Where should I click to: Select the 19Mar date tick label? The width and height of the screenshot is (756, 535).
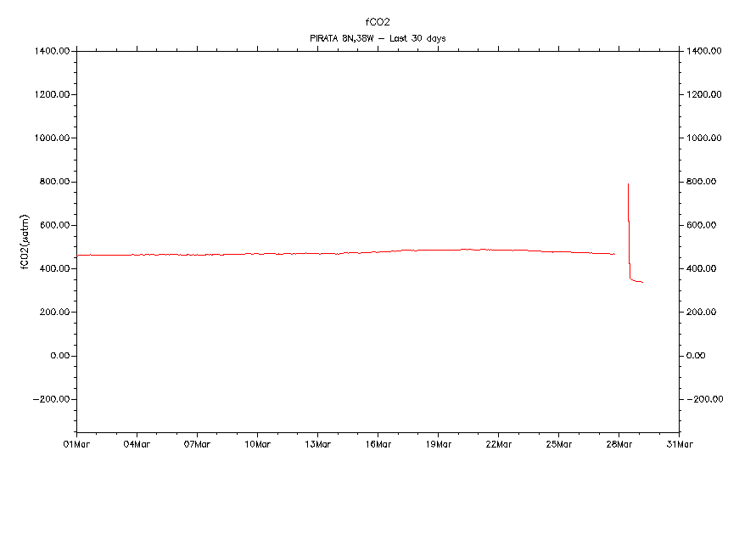[438, 443]
